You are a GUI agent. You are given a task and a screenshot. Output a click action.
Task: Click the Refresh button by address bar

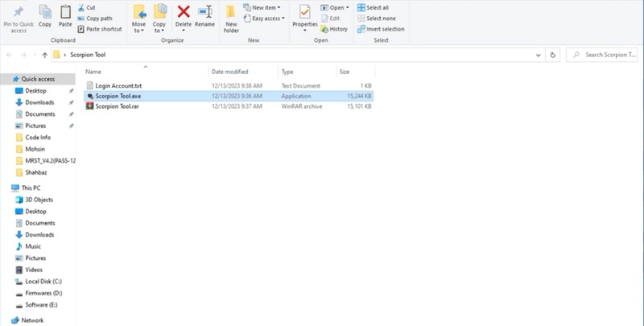tap(553, 55)
